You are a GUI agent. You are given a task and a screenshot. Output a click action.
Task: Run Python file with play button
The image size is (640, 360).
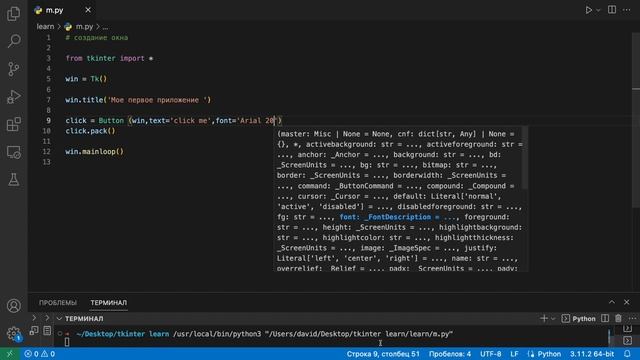coord(588,10)
